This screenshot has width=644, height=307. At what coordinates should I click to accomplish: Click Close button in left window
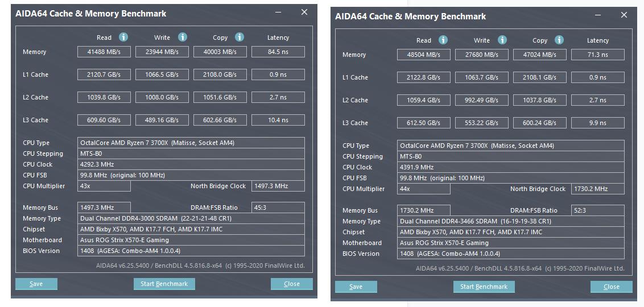coord(292,284)
